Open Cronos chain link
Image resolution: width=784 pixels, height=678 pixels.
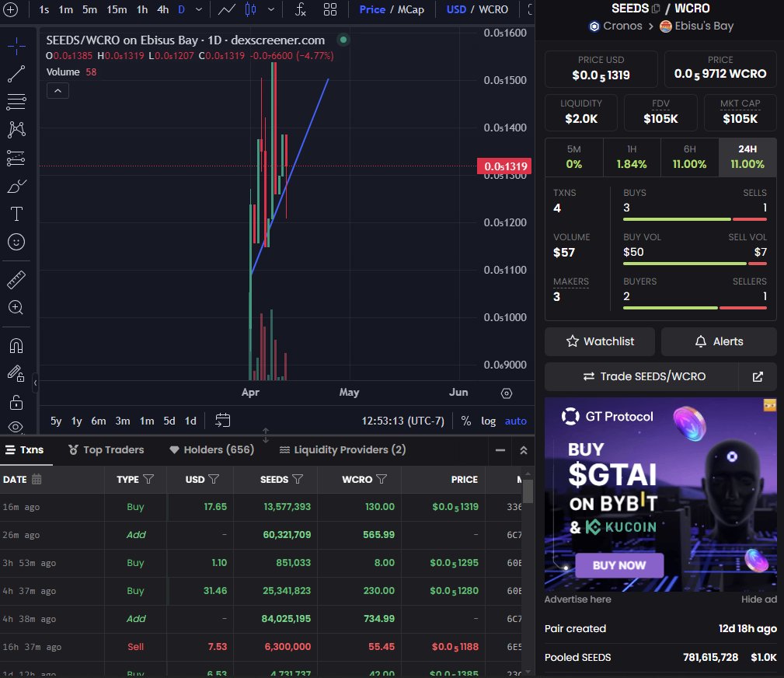[x=616, y=26]
